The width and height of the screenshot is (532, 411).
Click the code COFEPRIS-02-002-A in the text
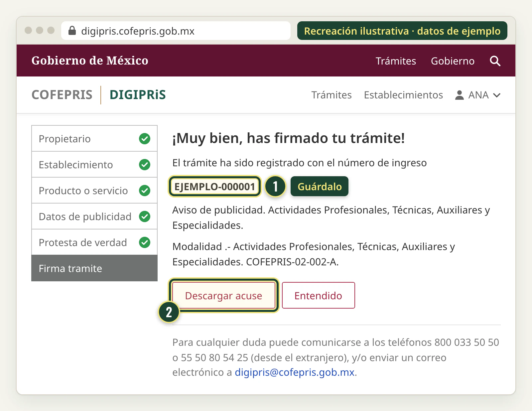(291, 262)
